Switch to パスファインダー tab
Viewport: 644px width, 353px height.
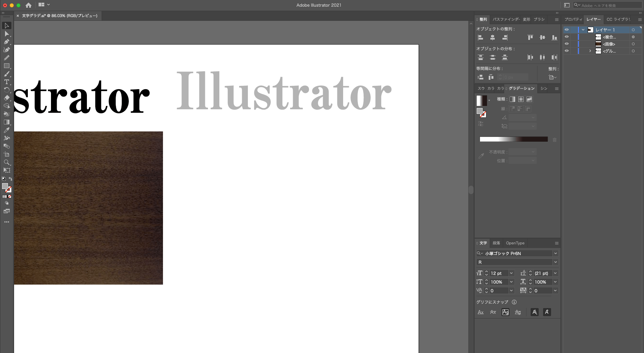(506, 19)
